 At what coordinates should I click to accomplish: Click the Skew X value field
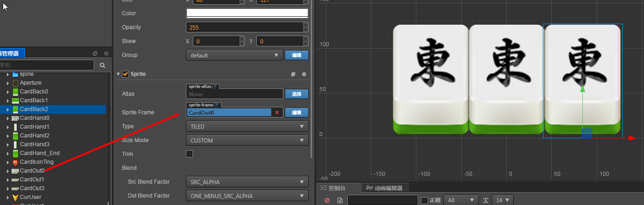pyautogui.click(x=216, y=41)
